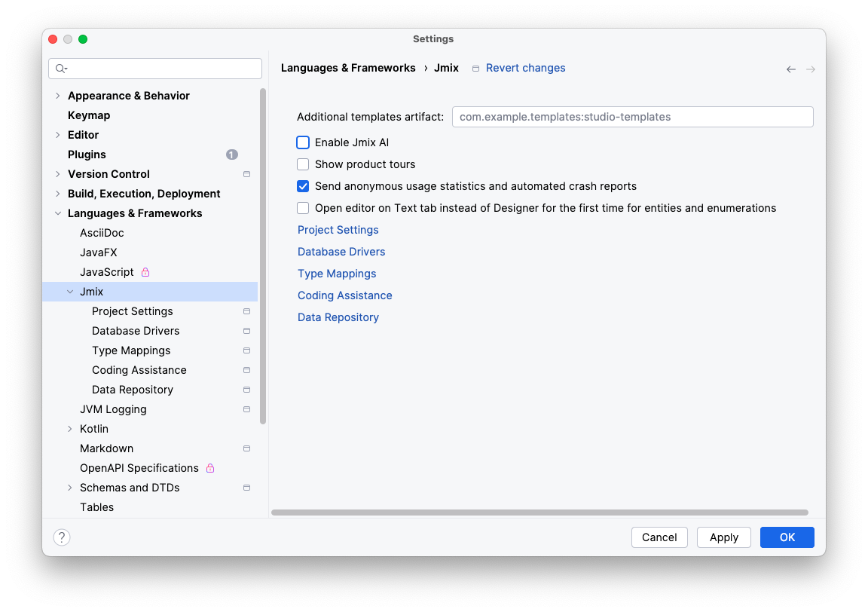Open the help question mark icon
Viewport: 868px width, 612px height.
[x=61, y=537]
